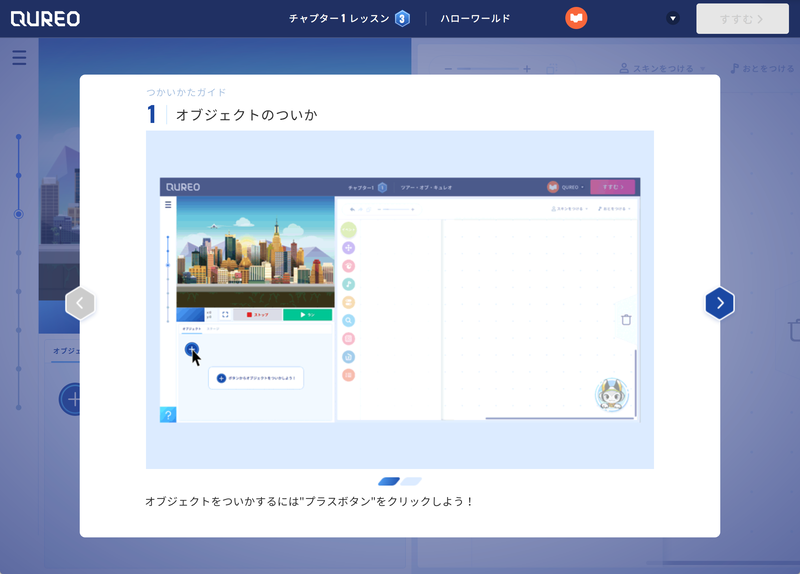Click the チャプター1 レッスン label
The width and height of the screenshot is (800, 574).
coord(339,18)
